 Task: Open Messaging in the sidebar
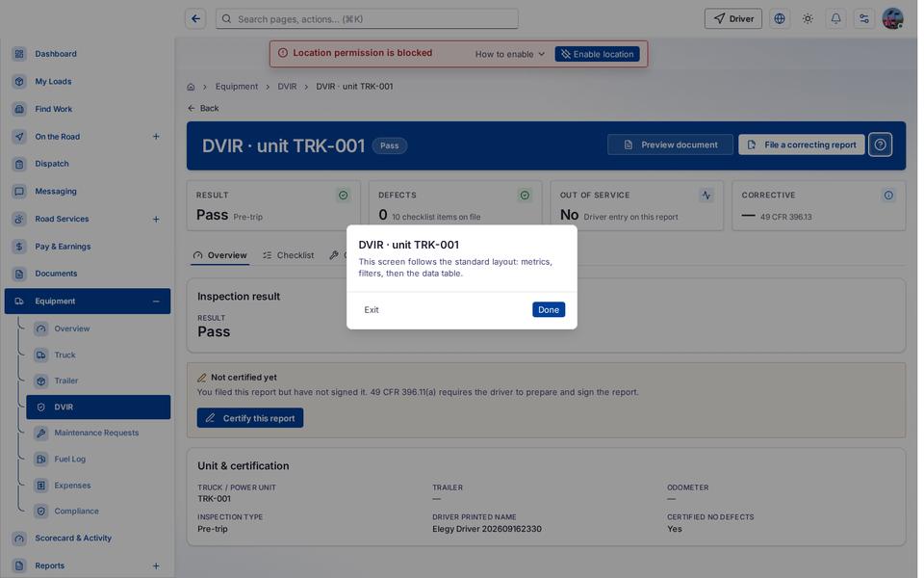pos(88,191)
